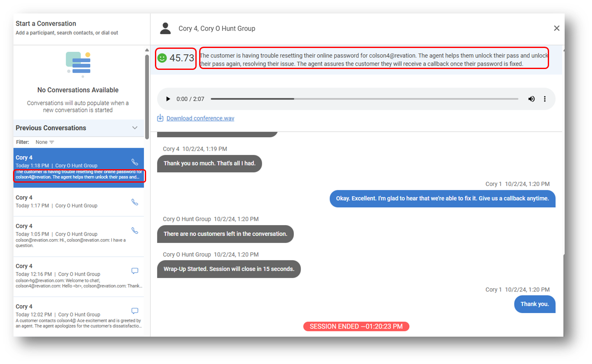Mute the audio player volume

tap(531, 99)
